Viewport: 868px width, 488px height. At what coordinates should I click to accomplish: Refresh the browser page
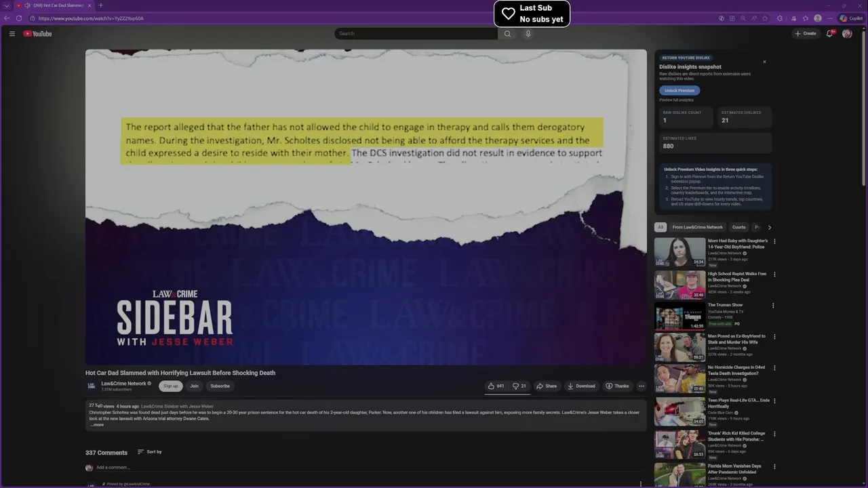[x=18, y=18]
